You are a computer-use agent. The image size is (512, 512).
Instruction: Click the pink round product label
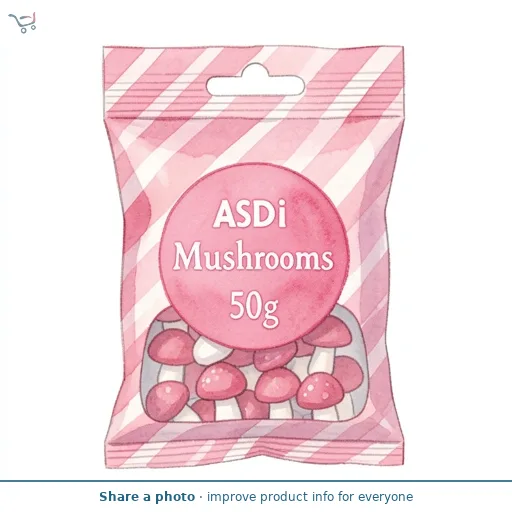(x=255, y=256)
